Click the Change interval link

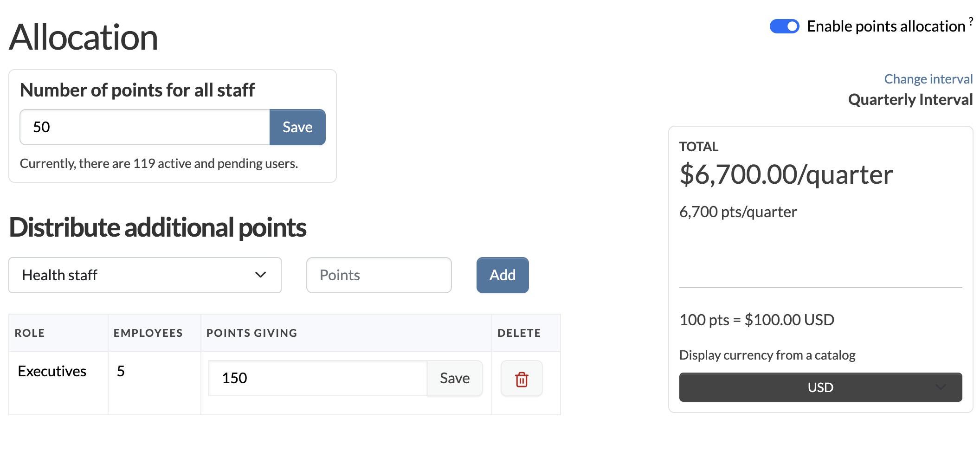point(928,78)
